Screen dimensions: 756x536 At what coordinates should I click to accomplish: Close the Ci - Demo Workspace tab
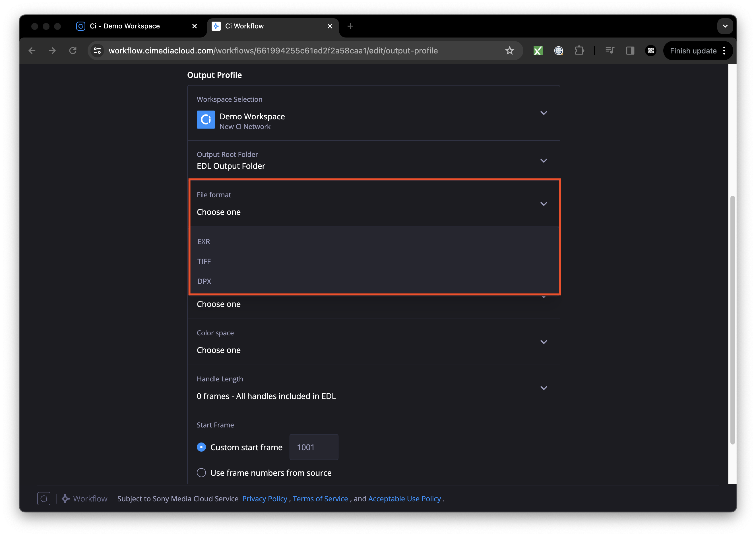pos(195,26)
